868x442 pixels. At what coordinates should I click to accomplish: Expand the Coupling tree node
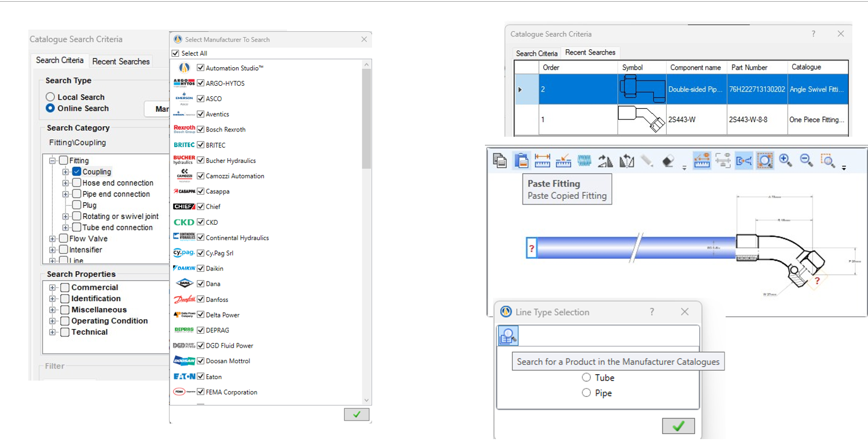coord(65,172)
